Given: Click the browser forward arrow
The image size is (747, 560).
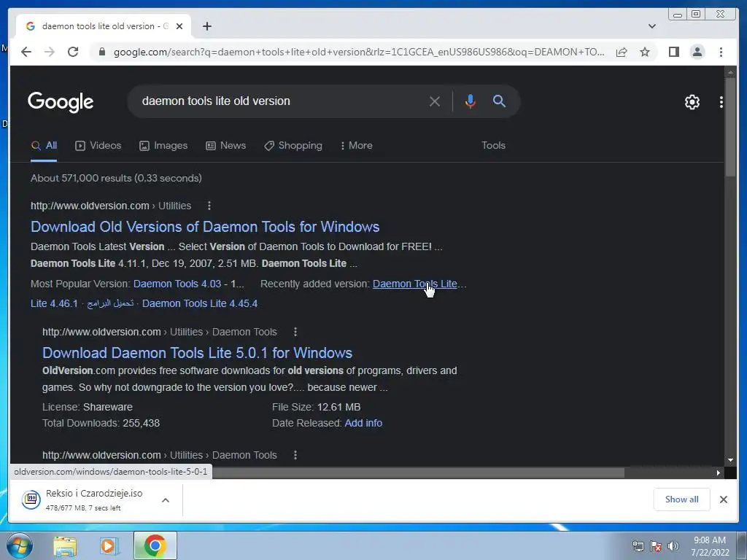Looking at the screenshot, I should tap(50, 52).
